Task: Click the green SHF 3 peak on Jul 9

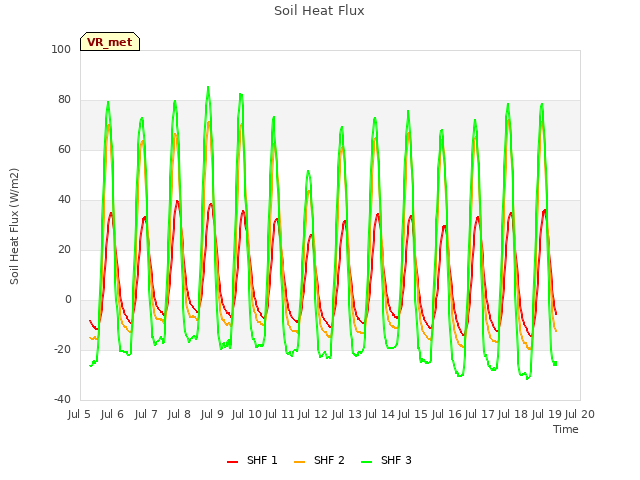Action: point(208,87)
